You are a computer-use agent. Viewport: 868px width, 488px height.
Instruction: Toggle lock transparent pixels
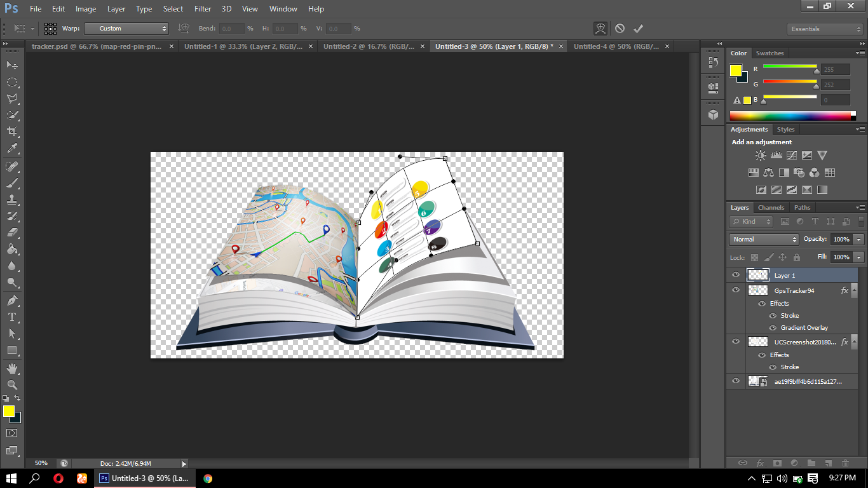pos(754,258)
